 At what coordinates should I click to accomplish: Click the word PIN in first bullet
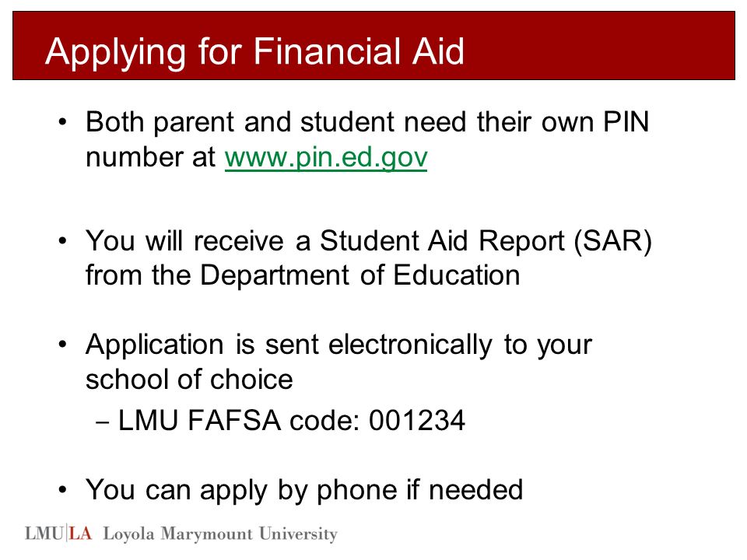pyautogui.click(x=626, y=121)
